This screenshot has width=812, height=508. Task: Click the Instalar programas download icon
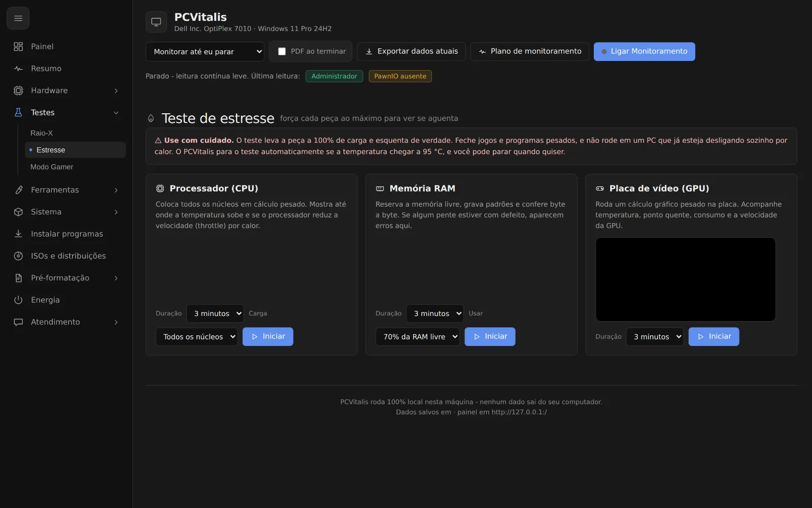tap(18, 234)
